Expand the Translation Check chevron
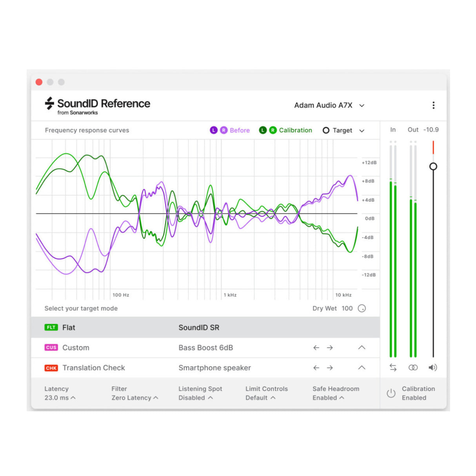This screenshot has height=476, width=476. click(362, 367)
